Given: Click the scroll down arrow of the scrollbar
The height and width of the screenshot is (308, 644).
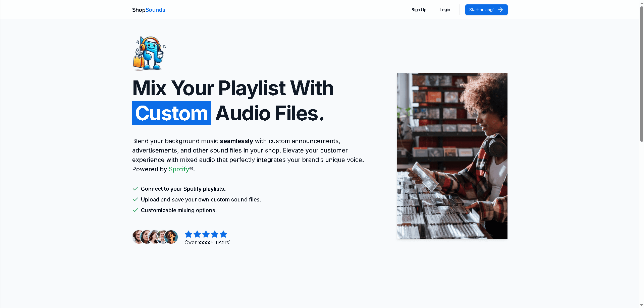Looking at the screenshot, I should tap(641, 305).
